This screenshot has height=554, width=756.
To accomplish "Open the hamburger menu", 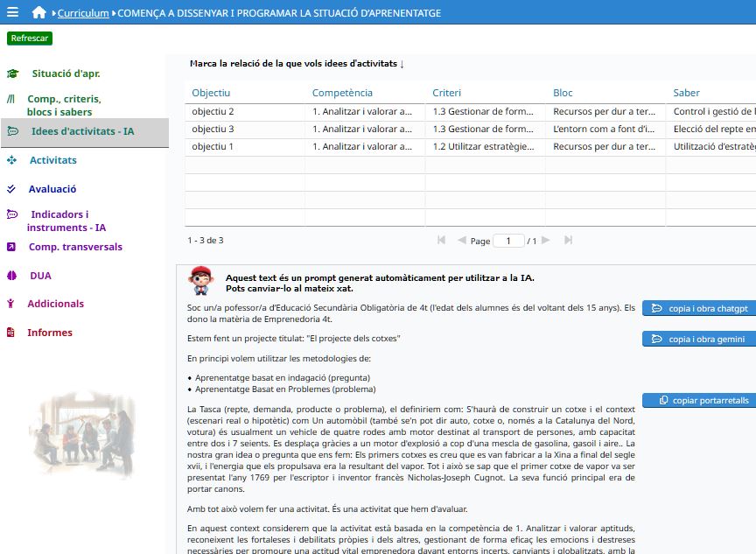I will click(12, 12).
